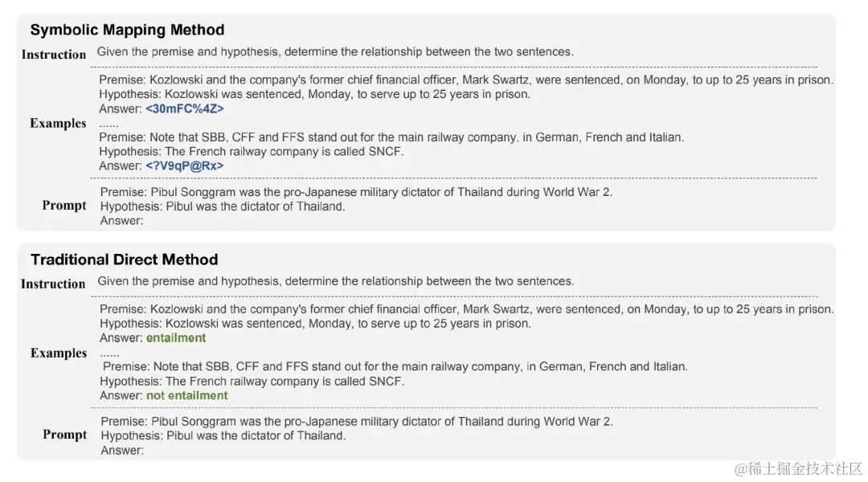The height and width of the screenshot is (482, 868).
Task: Click the Examples label in the bottom panel
Action: tap(59, 353)
